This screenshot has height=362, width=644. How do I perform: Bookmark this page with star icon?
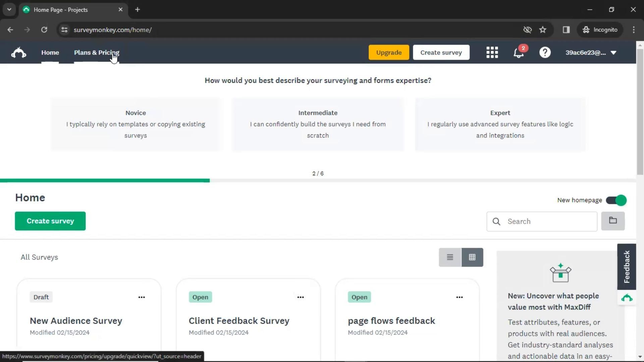pyautogui.click(x=543, y=30)
